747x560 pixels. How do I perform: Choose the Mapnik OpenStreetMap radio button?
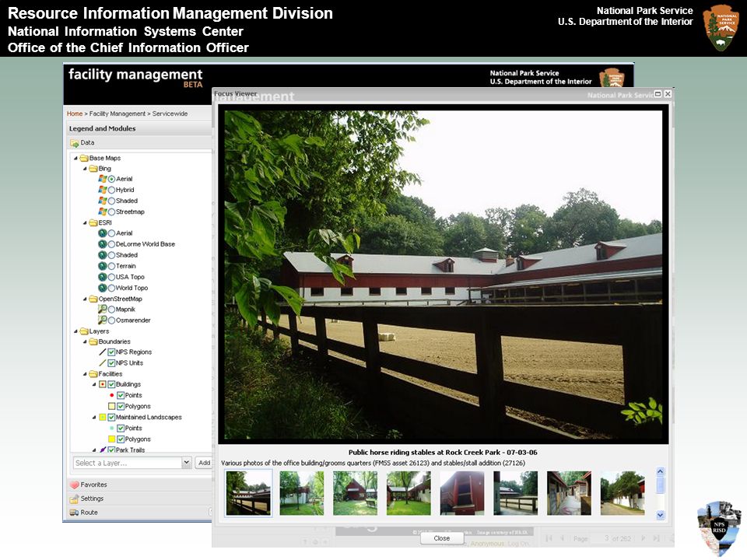111,310
